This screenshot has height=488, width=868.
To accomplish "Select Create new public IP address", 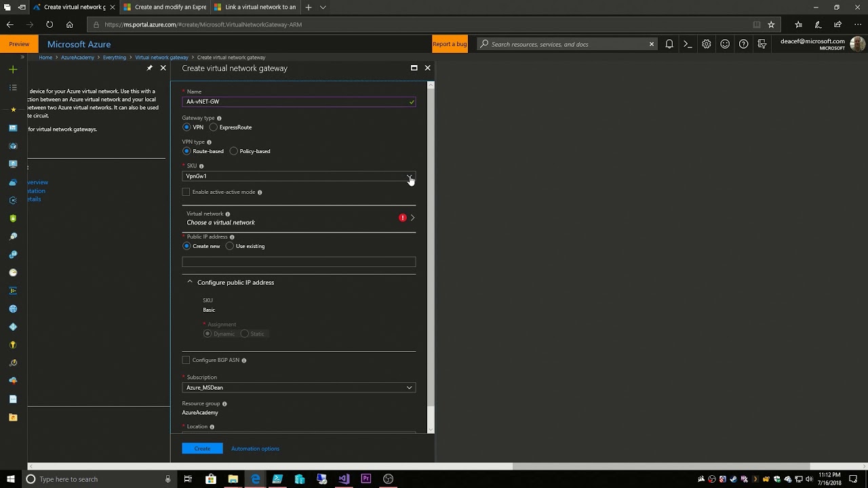I will (186, 246).
